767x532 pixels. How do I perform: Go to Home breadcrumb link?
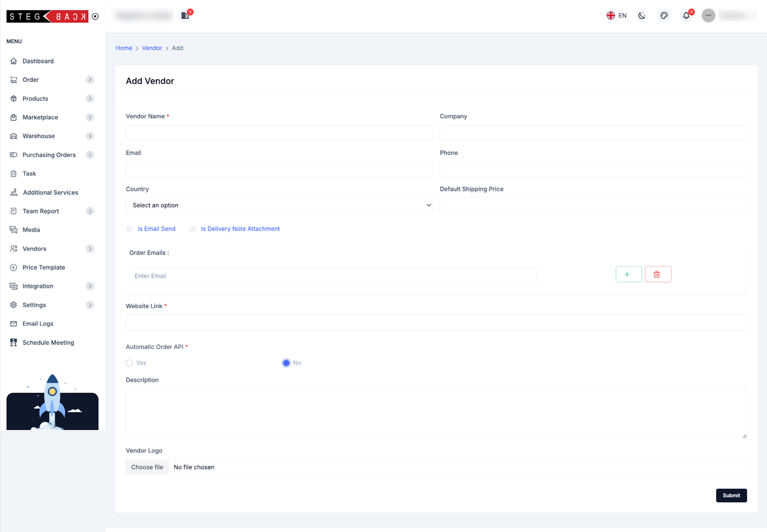(124, 48)
